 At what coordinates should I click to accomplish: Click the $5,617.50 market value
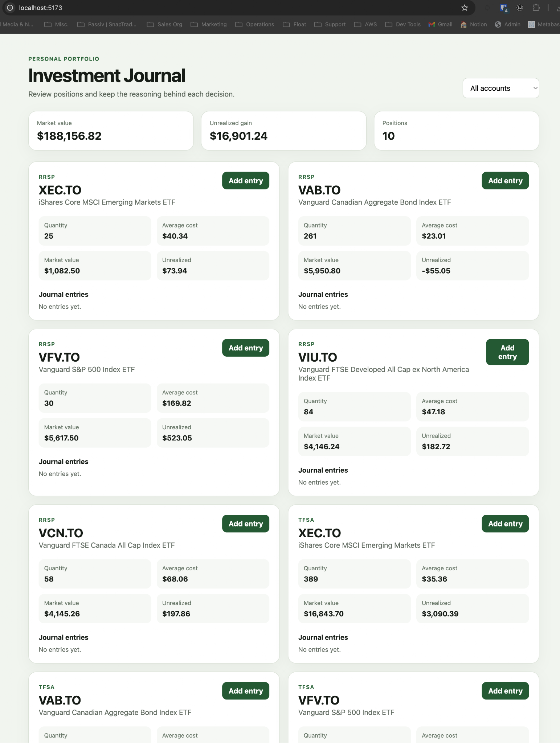(61, 438)
